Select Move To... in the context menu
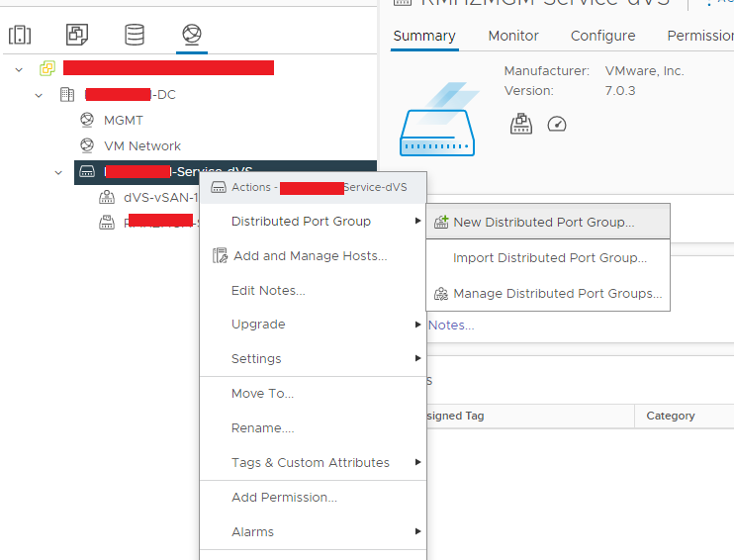This screenshot has height=560, width=734. [x=313, y=394]
